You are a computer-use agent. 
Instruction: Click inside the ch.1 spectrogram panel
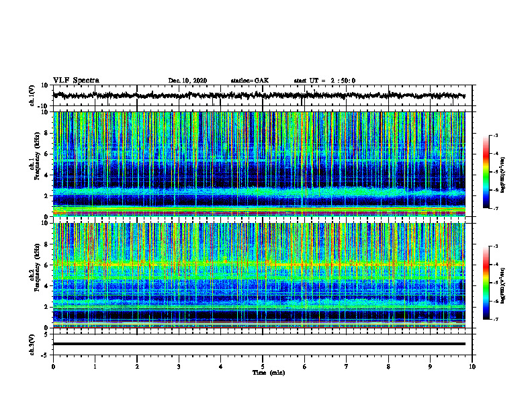pyautogui.click(x=259, y=164)
